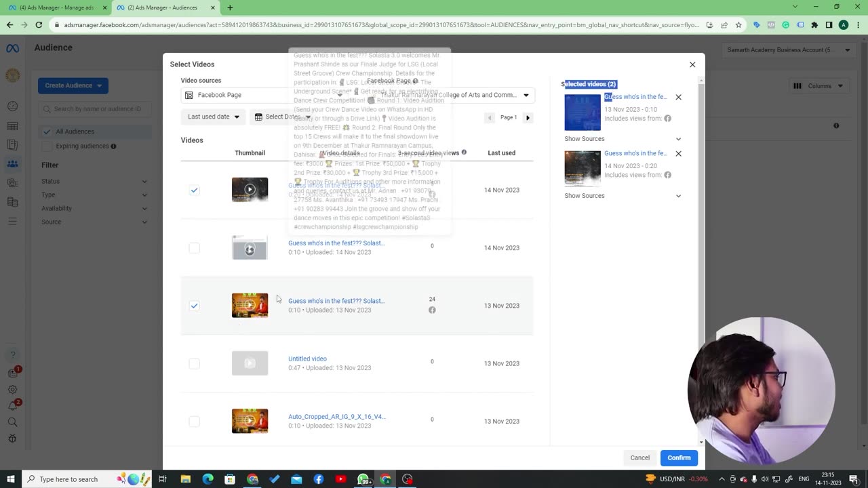
Task: Open the Create Audience dropdown button
Action: tap(73, 85)
